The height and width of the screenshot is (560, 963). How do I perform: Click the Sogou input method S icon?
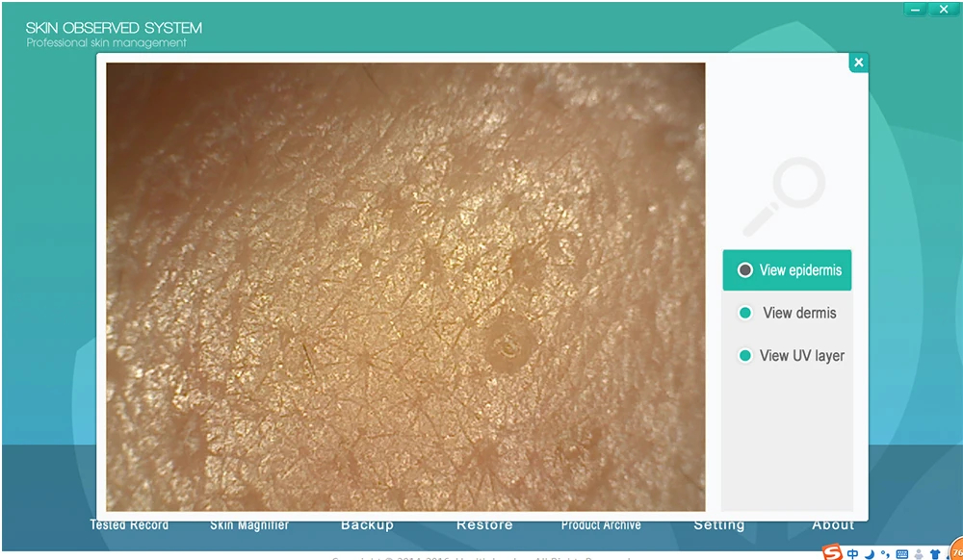click(x=832, y=552)
